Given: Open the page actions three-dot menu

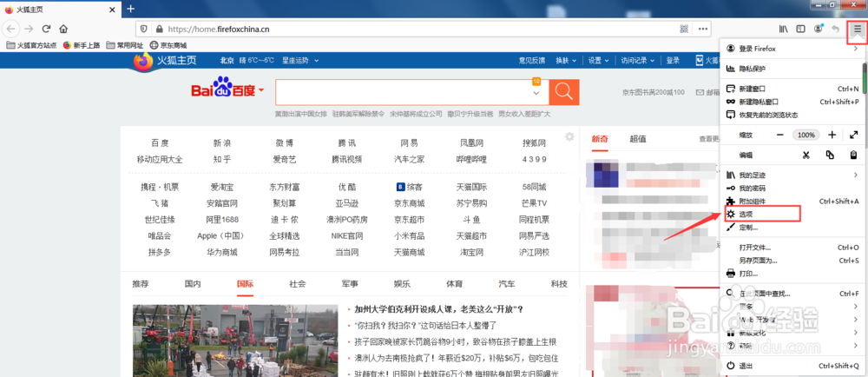Looking at the screenshot, I should point(703,29).
